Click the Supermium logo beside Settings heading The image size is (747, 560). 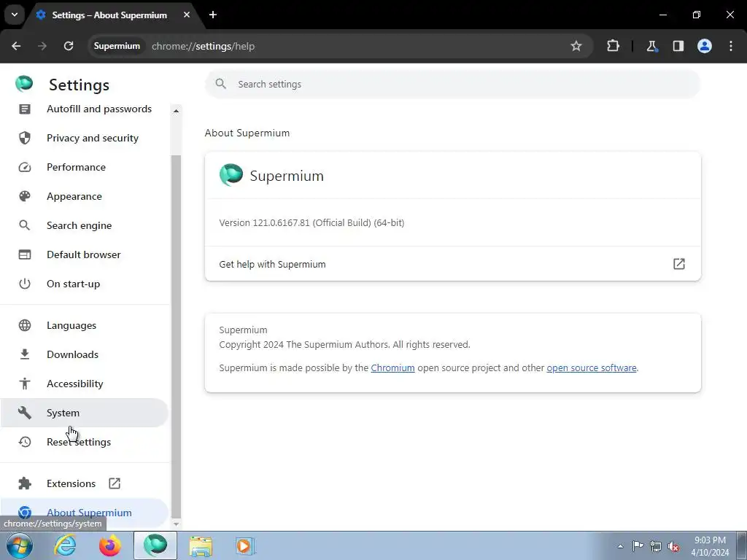[24, 84]
